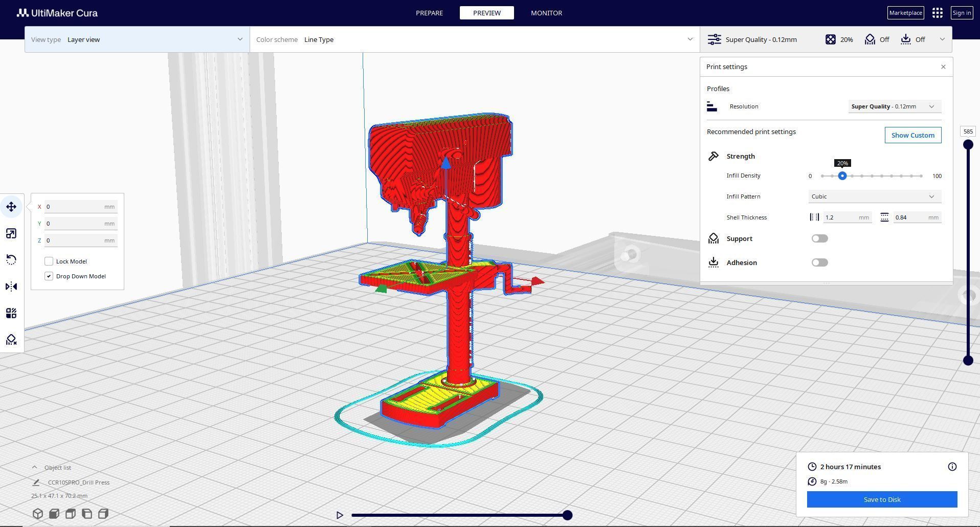Select the Rotate tool
The width and height of the screenshot is (980, 527).
[x=11, y=260]
